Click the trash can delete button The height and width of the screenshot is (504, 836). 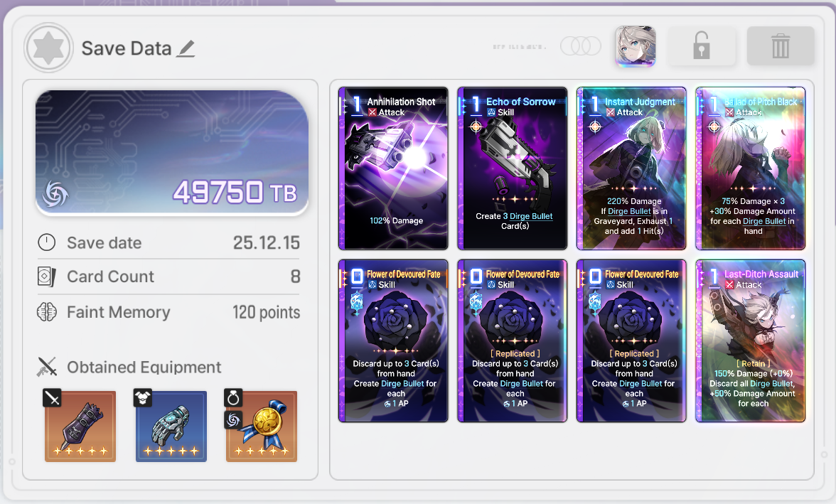coord(781,46)
